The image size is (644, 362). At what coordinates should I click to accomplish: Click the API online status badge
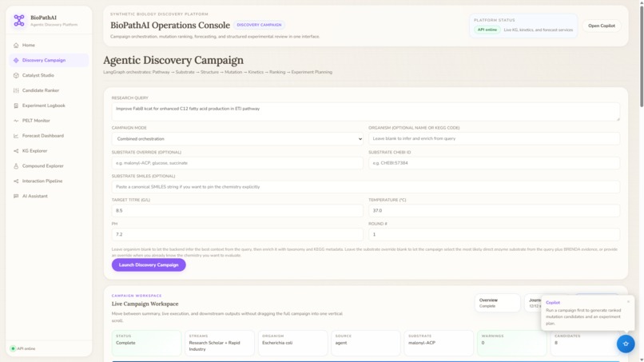point(487,30)
